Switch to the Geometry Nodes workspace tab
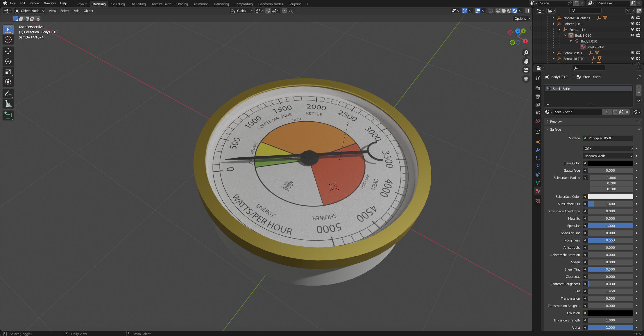Image resolution: width=644 pixels, height=336 pixels. tap(270, 4)
